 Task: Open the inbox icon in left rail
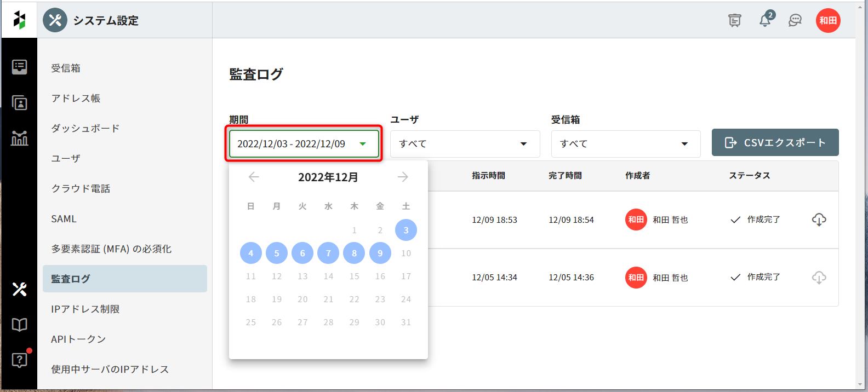pyautogui.click(x=20, y=67)
